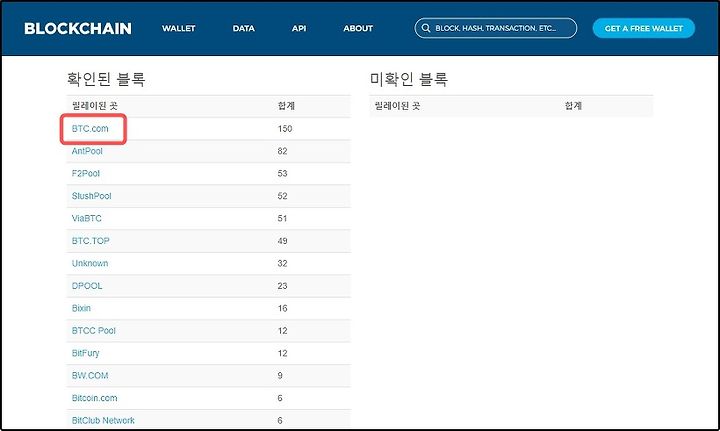The width and height of the screenshot is (720, 431).
Task: Open the DATA menu
Action: tap(243, 28)
